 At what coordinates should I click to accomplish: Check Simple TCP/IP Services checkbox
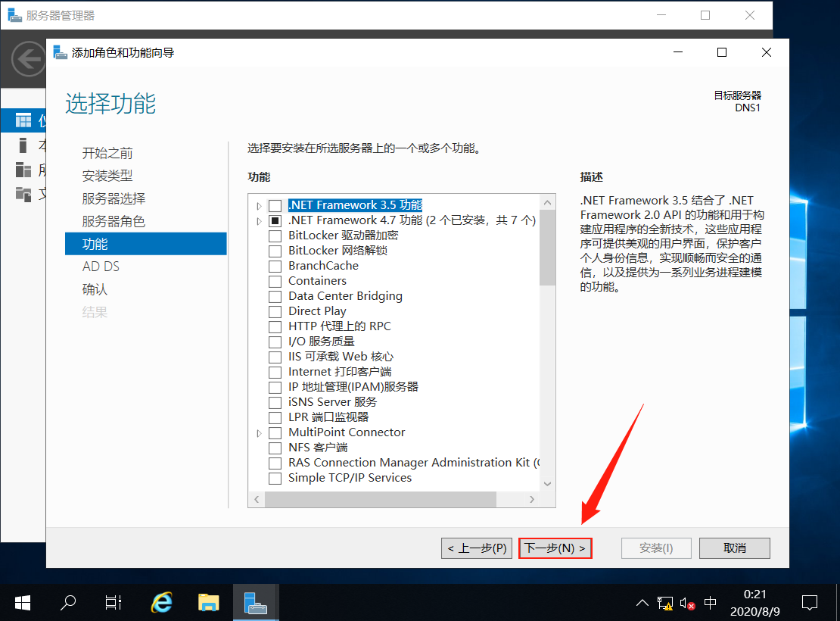[x=275, y=479]
